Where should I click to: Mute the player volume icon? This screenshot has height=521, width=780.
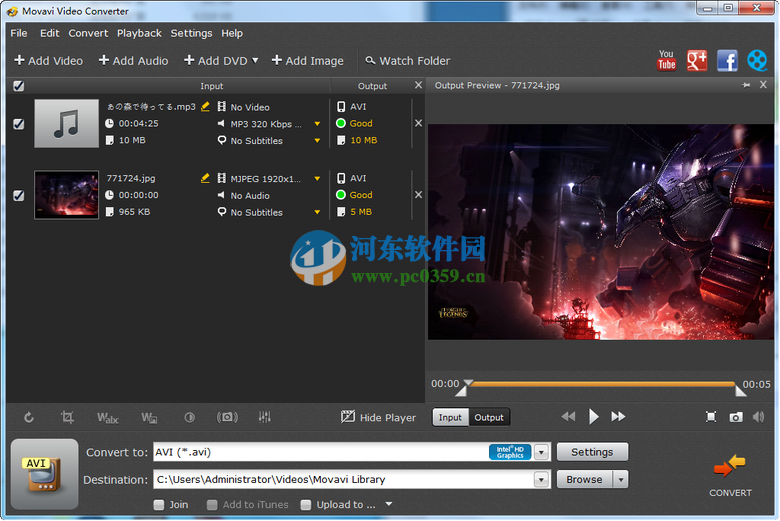(x=759, y=417)
